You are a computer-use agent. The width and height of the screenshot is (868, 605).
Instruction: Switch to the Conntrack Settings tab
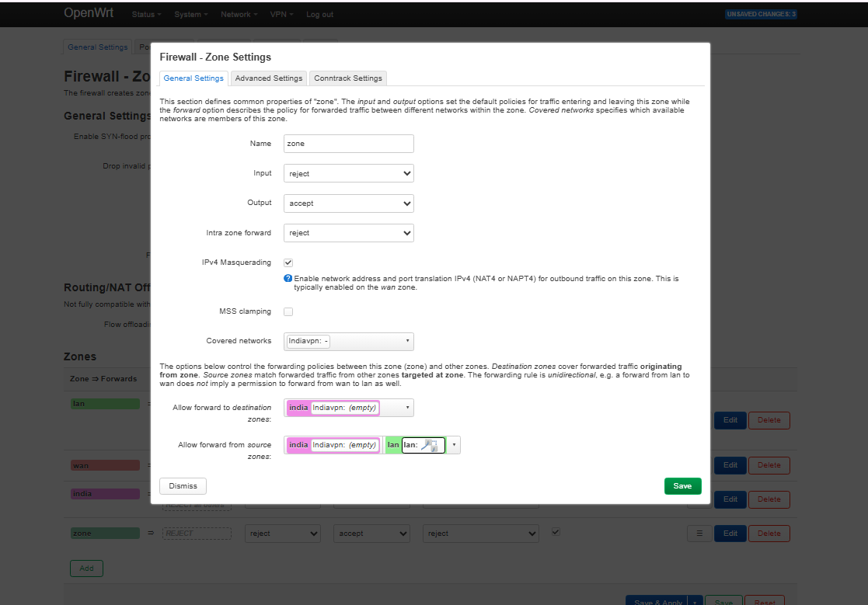click(x=347, y=78)
